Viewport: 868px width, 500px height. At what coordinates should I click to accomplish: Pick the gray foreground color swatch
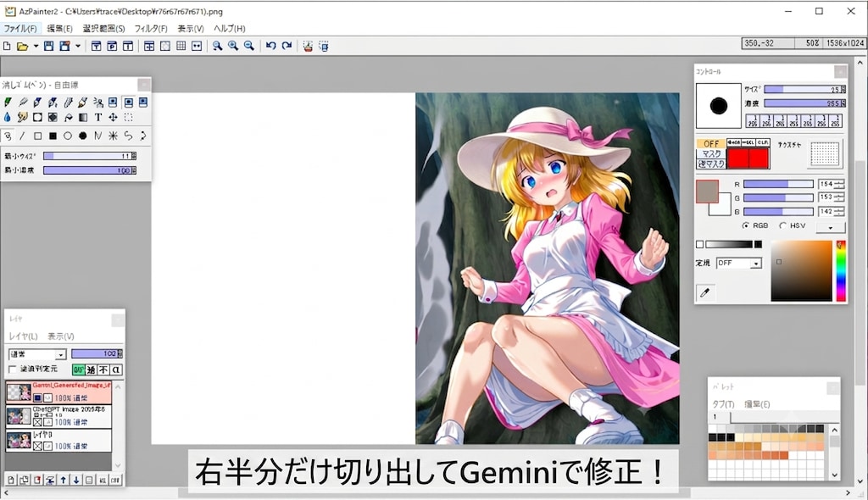(707, 191)
